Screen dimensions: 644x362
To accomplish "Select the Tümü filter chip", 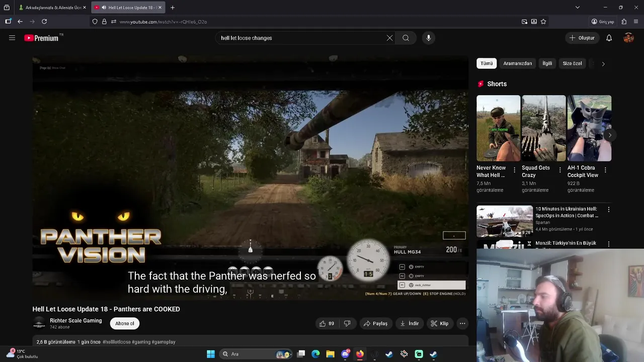I will [487, 63].
